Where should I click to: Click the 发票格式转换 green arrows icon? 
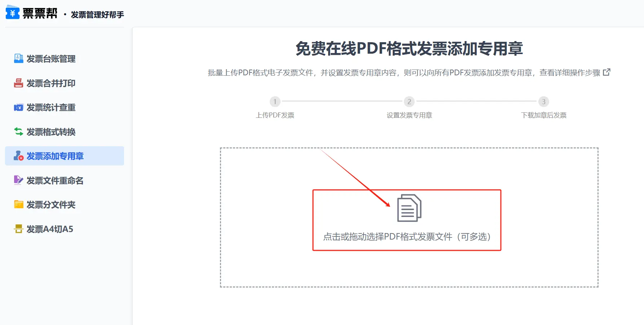[x=18, y=132]
